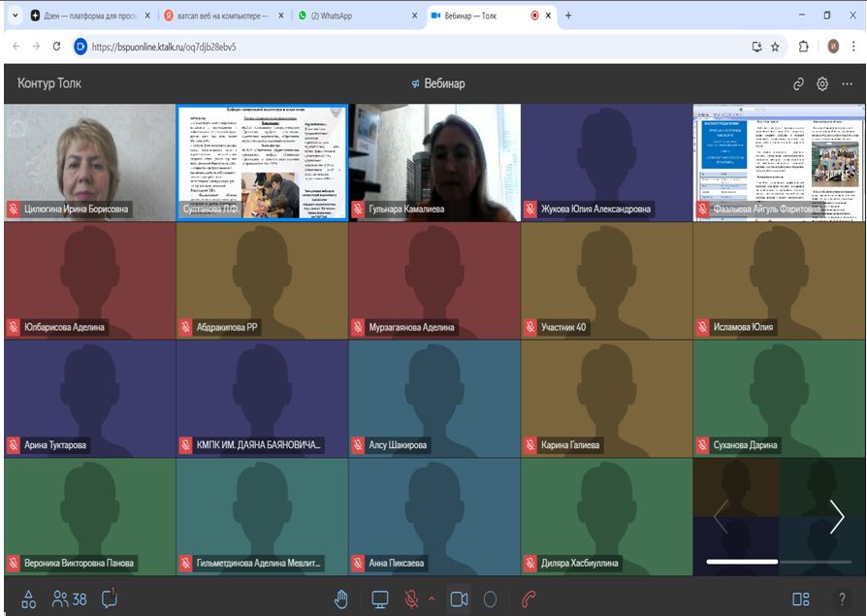Open the webinar chat panel

110,599
